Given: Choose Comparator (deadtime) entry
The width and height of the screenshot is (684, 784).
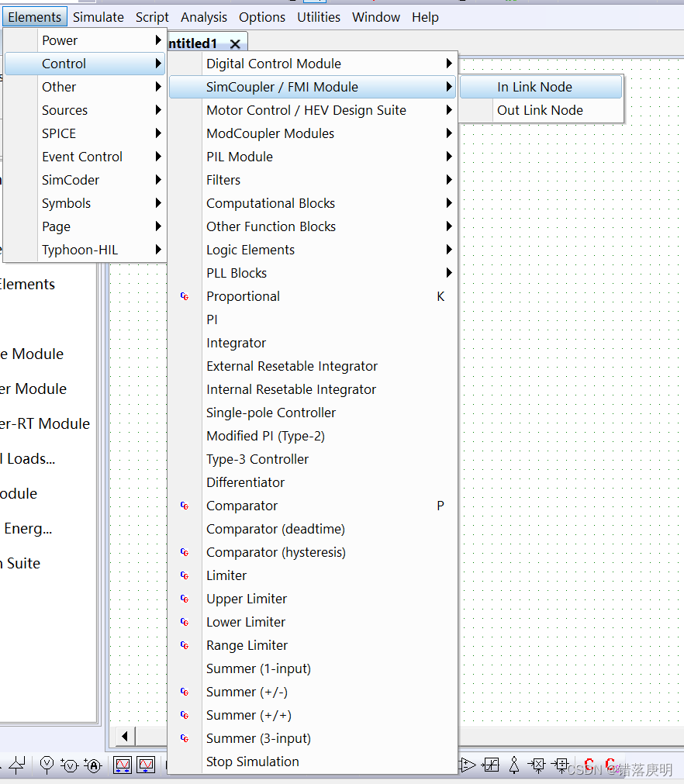Looking at the screenshot, I should (313, 529).
